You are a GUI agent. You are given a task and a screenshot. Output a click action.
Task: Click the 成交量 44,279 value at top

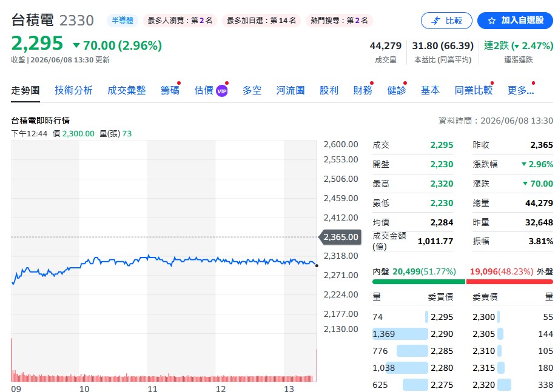[x=385, y=46]
